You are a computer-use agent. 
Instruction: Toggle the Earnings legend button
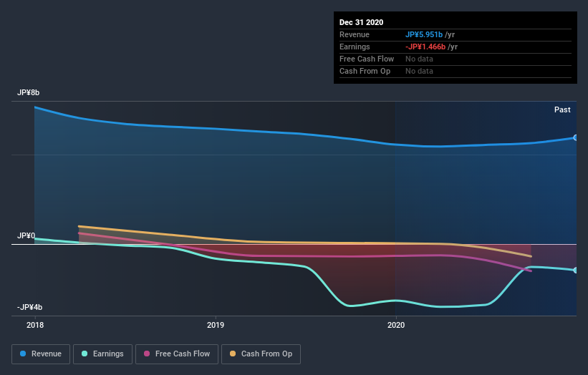[x=102, y=354]
